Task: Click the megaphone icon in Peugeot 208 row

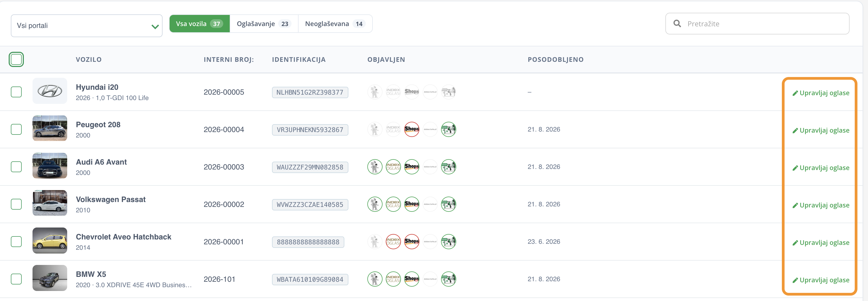Action: (x=449, y=129)
